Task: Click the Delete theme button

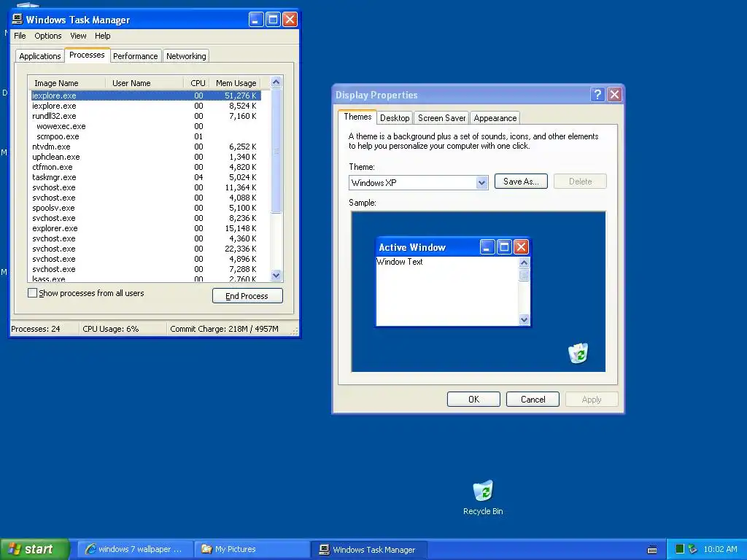Action: pyautogui.click(x=580, y=182)
